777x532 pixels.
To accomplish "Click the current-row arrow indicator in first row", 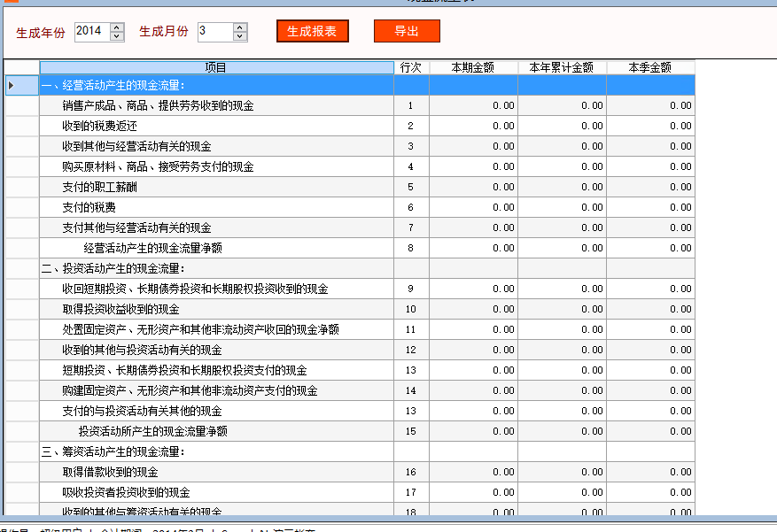I will coord(12,86).
